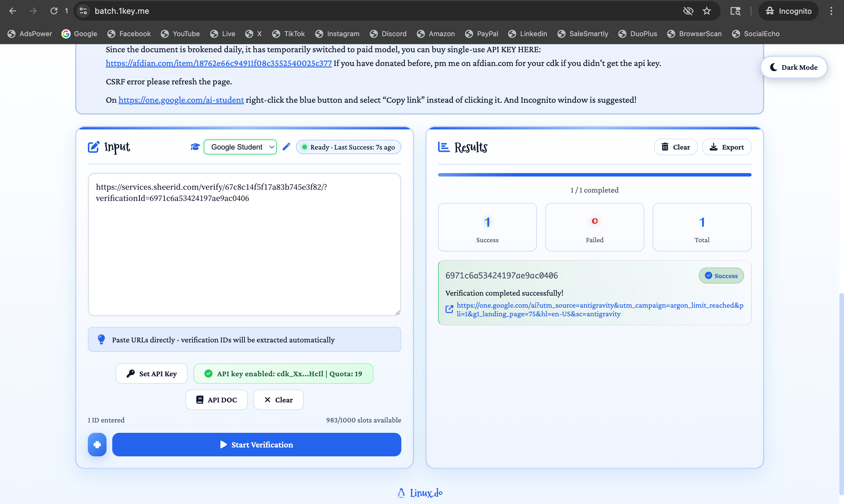This screenshot has width=844, height=504.
Task: Click the crossed-eye tracking protection icon
Action: tap(688, 11)
